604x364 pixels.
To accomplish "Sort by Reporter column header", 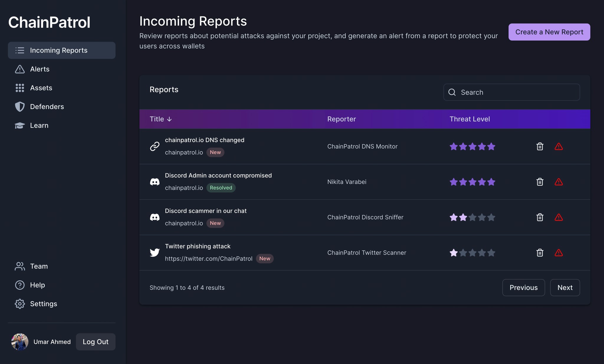I will 342,119.
